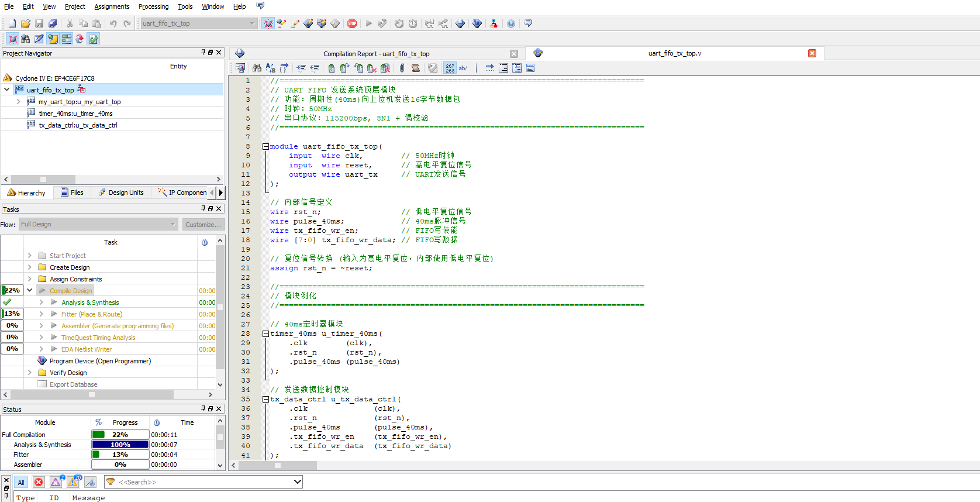The height and width of the screenshot is (502, 980).
Task: Open the Tools menu
Action: click(185, 6)
